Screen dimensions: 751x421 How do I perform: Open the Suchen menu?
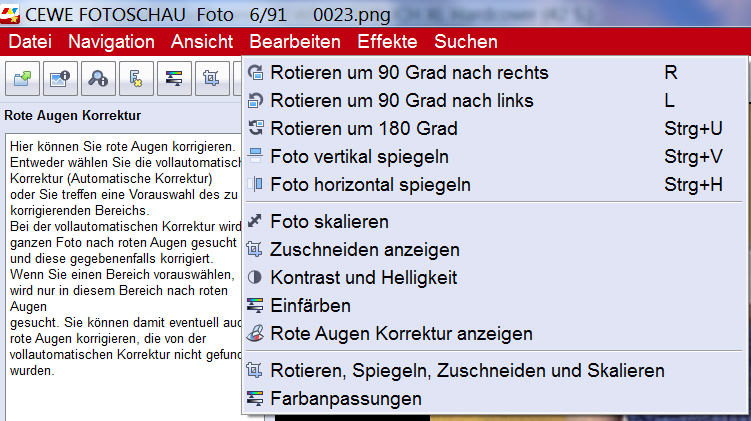pos(466,42)
